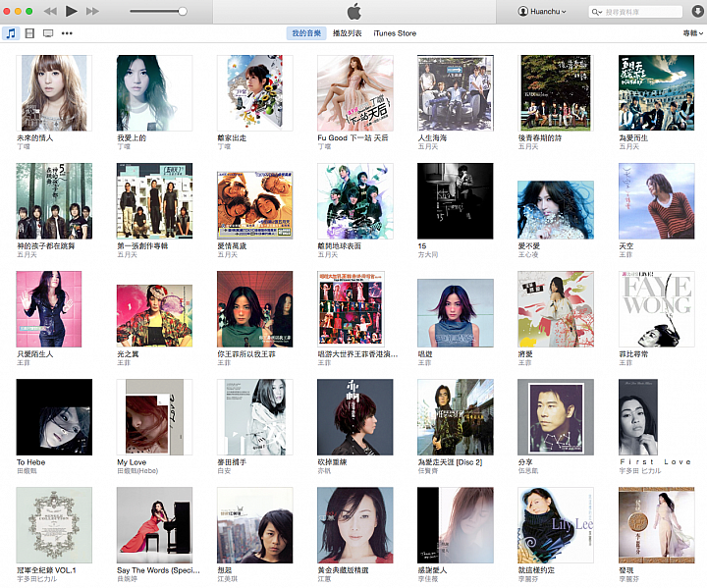Open the 離開地球表面 album cover
This screenshot has width=707, height=588.
(x=355, y=201)
